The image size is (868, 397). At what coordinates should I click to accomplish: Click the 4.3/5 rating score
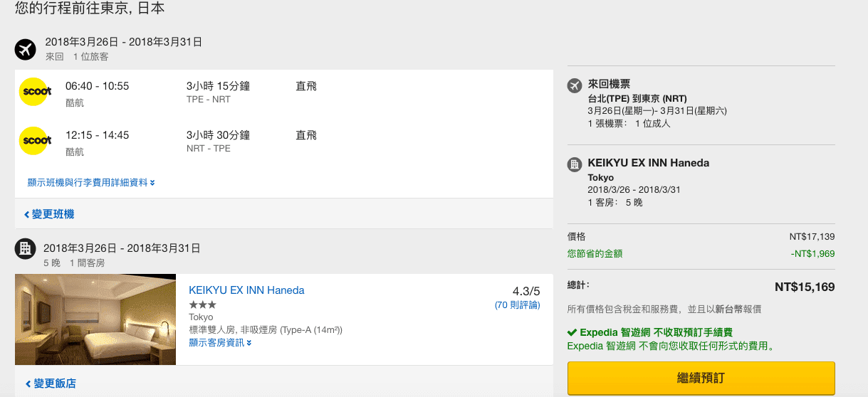[526, 291]
